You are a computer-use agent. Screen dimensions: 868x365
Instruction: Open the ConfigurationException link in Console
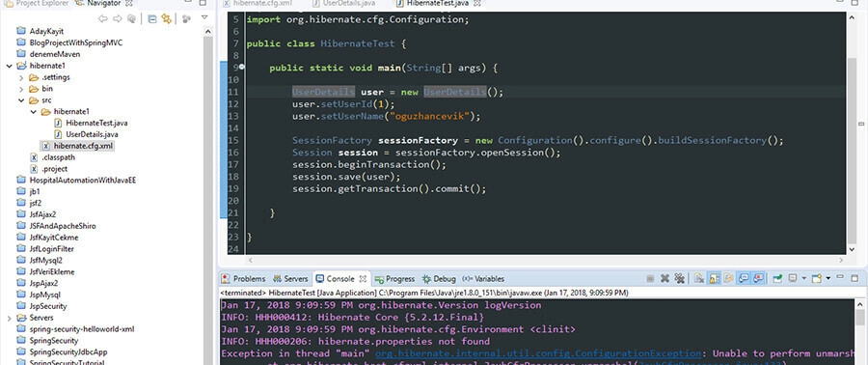pyautogui.click(x=538, y=353)
